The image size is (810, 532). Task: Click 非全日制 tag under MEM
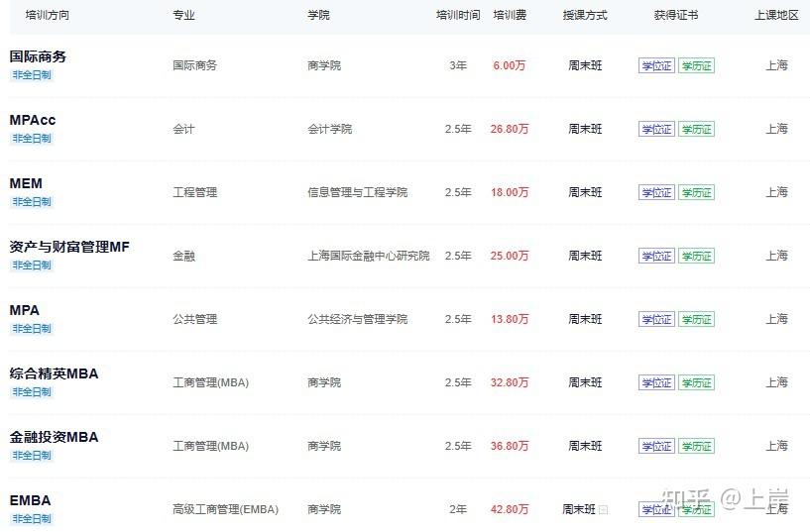pos(32,202)
